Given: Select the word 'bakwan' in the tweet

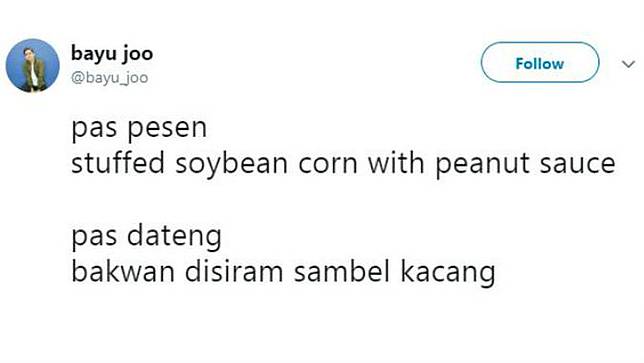Looking at the screenshot, I should (x=123, y=271).
